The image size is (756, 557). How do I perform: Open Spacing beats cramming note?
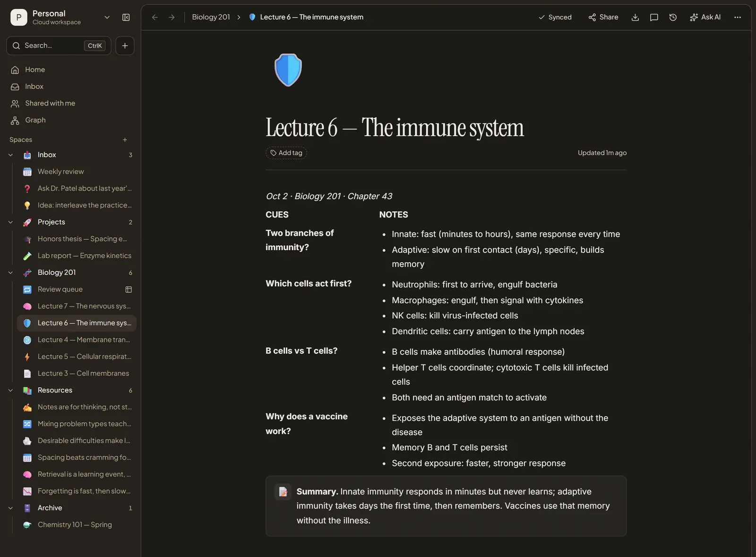77,458
